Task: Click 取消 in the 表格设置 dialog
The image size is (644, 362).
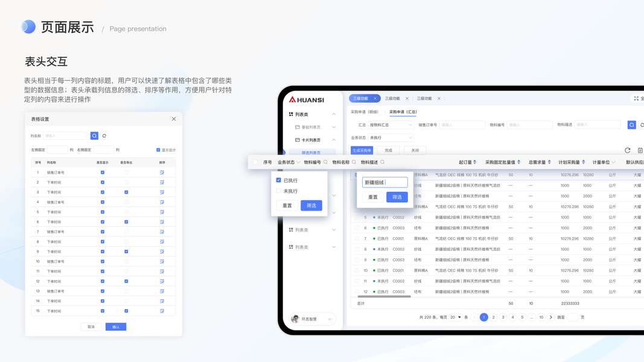Action: point(91,326)
